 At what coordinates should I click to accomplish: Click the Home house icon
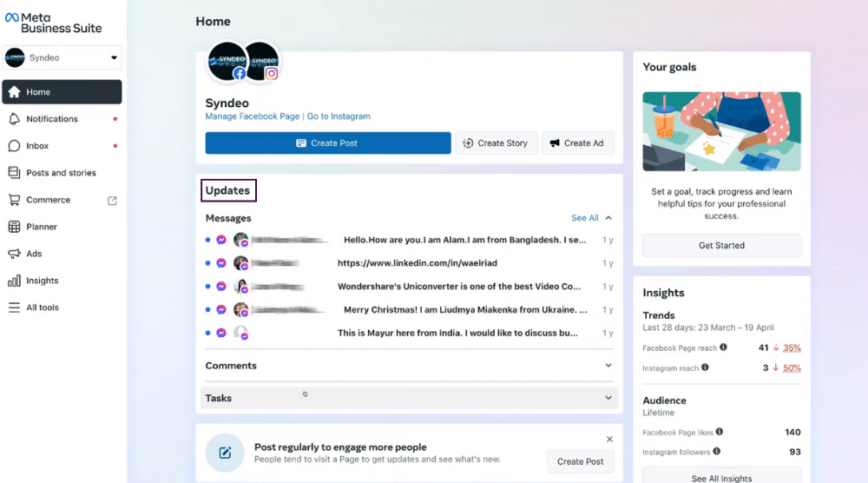(x=15, y=92)
